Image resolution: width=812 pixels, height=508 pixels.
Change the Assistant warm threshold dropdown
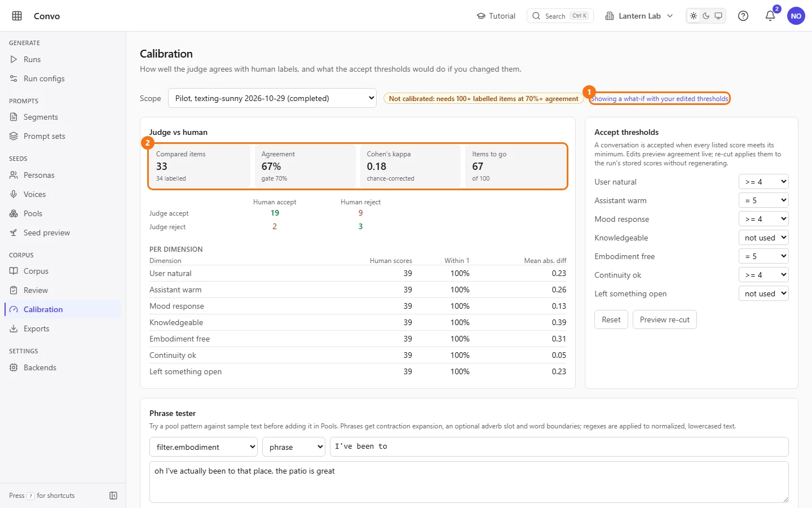(x=764, y=200)
